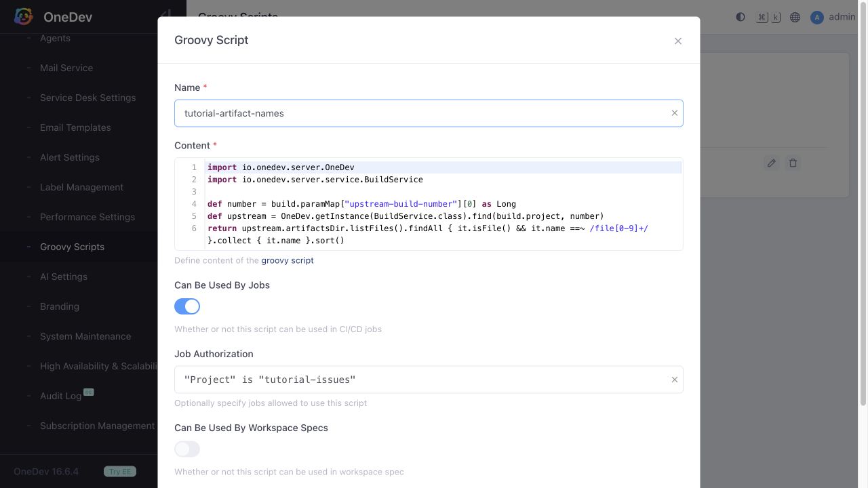
Task: Click the OneDev logo icon
Action: 24,17
